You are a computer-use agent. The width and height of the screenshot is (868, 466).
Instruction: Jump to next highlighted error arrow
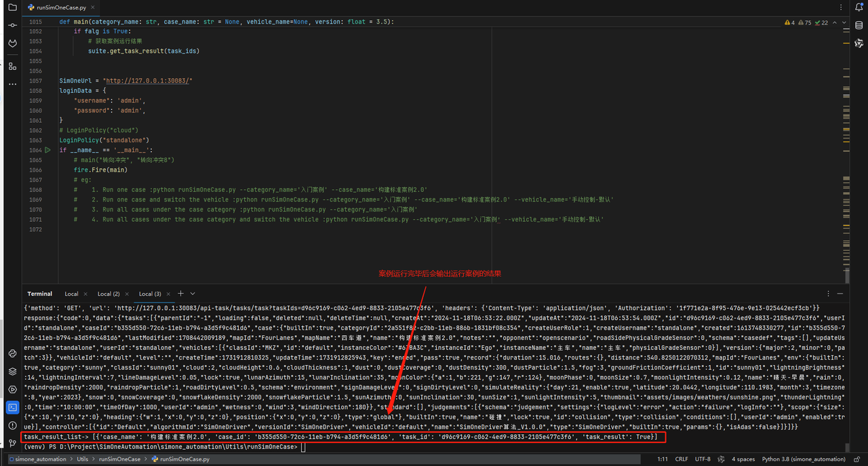click(842, 22)
